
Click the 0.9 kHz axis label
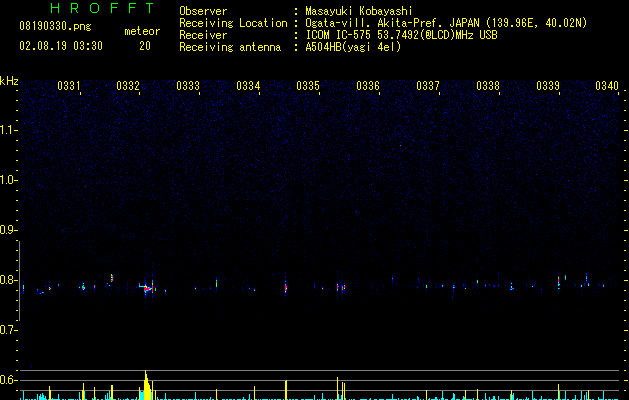pyautogui.click(x=8, y=230)
